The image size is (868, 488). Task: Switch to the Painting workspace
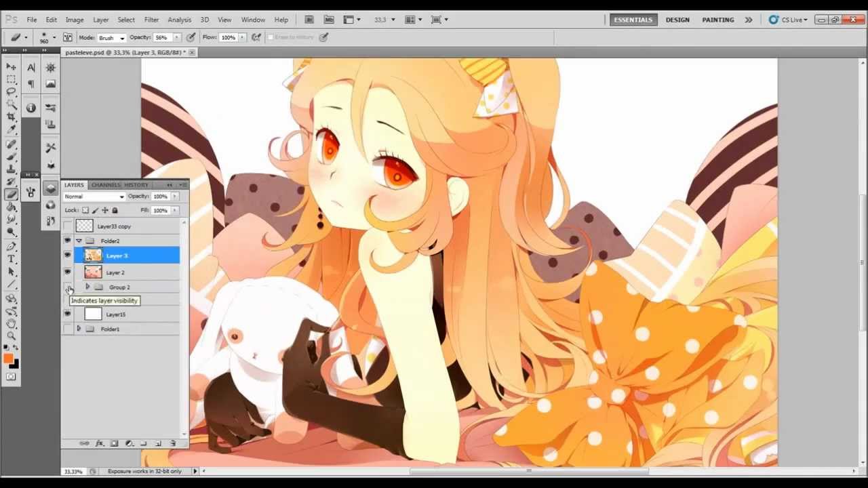coord(718,20)
